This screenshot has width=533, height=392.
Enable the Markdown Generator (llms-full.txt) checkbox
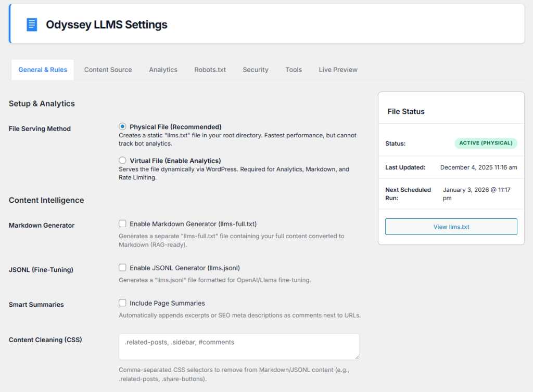[x=122, y=223]
